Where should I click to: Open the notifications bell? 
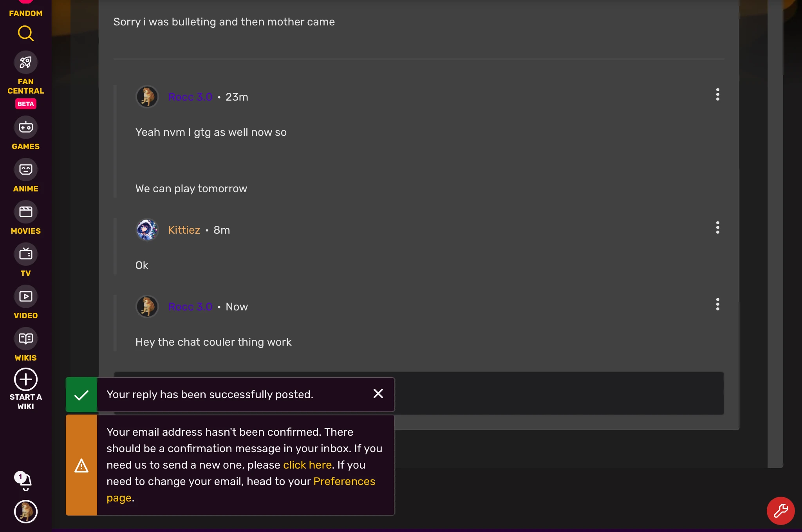coord(25,481)
